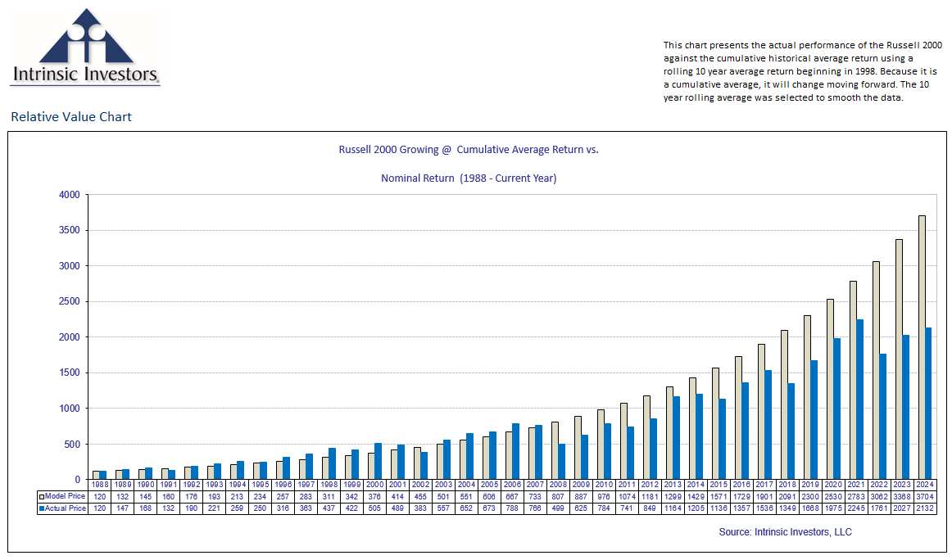The image size is (952, 560).
Task: Click the Intrinsic Investors logo
Action: pyautogui.click(x=85, y=47)
